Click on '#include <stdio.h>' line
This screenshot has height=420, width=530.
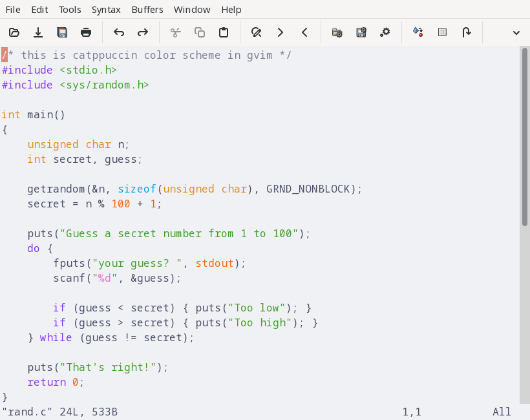[59, 70]
